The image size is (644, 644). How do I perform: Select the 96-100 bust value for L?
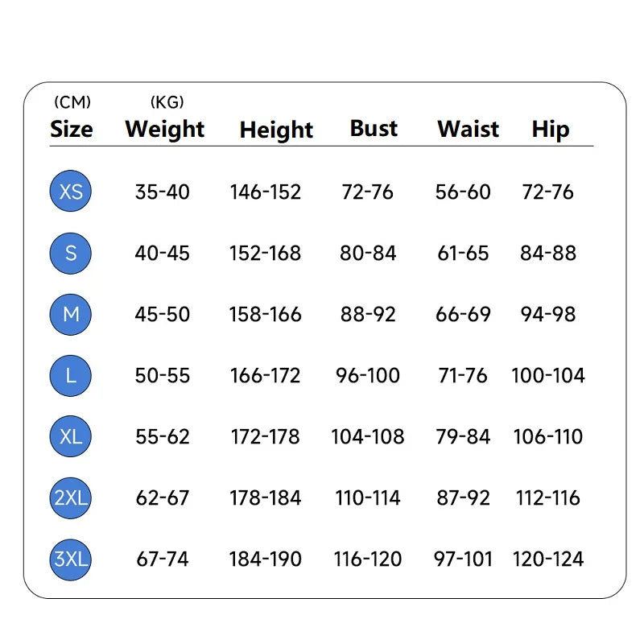pyautogui.click(x=368, y=375)
